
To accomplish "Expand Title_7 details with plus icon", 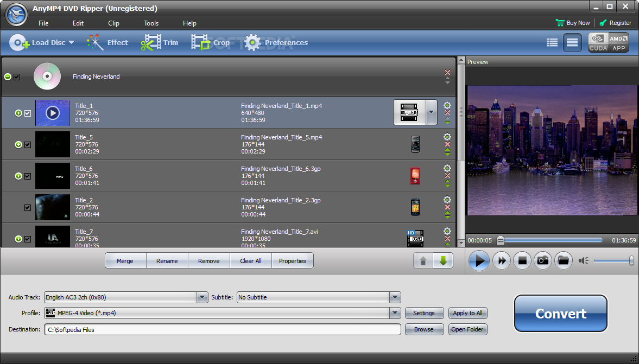I will [x=18, y=239].
